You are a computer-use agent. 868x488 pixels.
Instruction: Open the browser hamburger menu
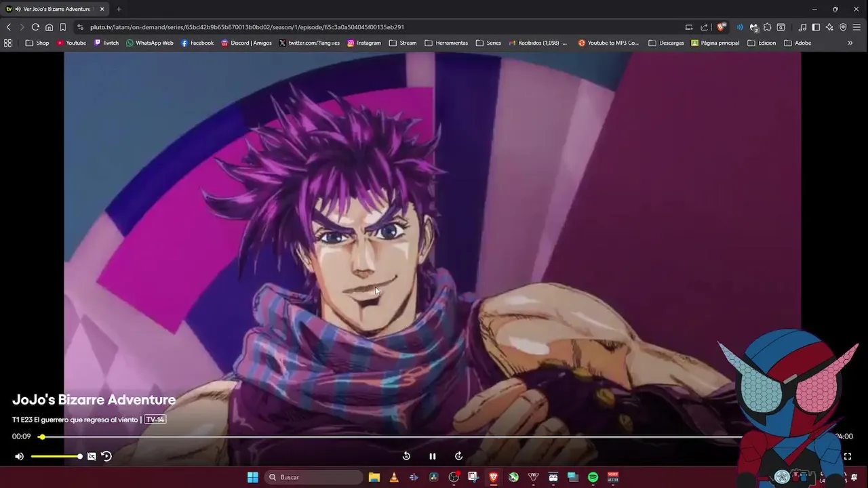tap(857, 27)
